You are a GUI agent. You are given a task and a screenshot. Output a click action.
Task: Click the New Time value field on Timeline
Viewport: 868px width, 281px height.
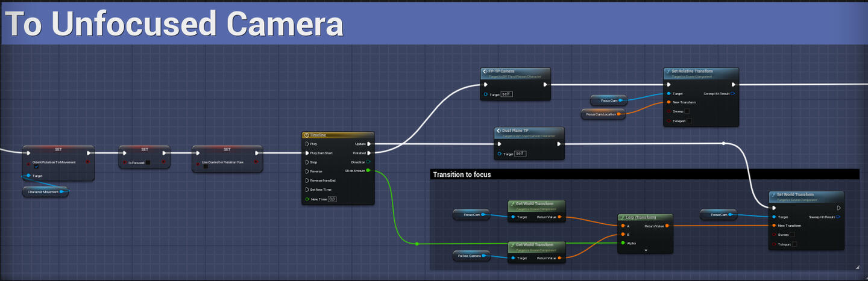pyautogui.click(x=332, y=199)
